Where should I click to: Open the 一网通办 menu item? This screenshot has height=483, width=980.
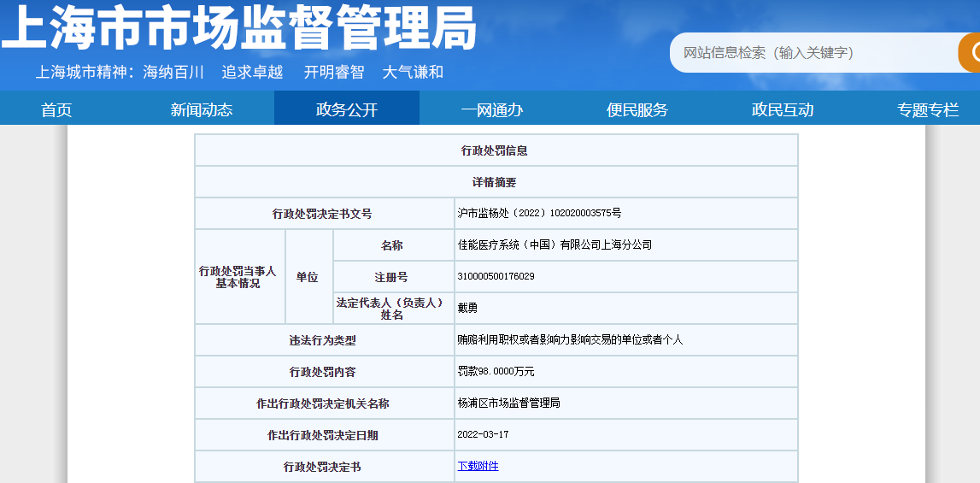491,109
